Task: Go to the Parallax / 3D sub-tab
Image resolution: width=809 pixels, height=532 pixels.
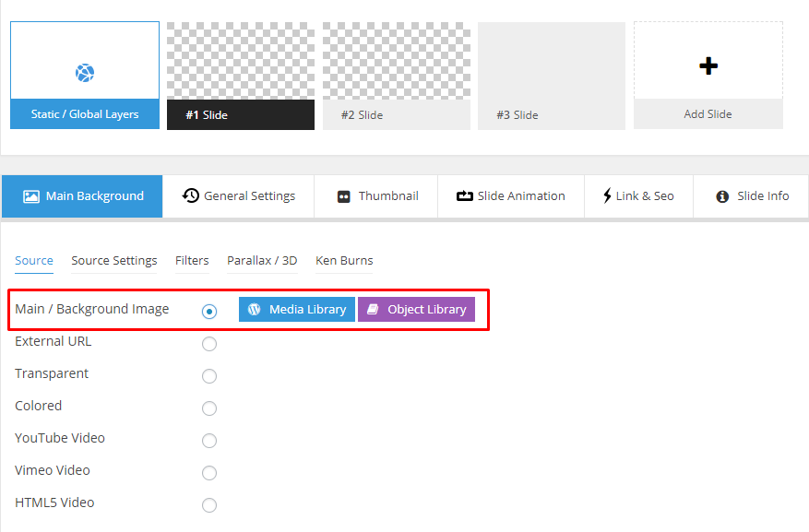Action: click(262, 261)
